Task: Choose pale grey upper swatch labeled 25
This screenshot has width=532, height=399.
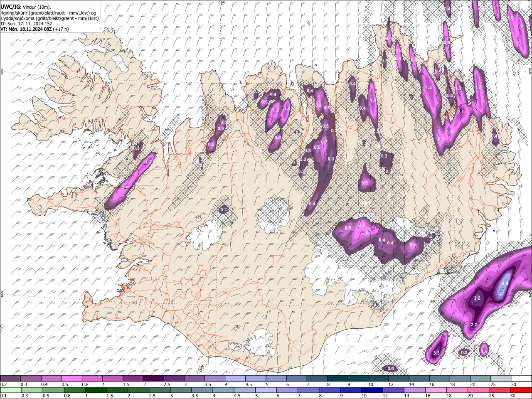Action: (x=501, y=378)
